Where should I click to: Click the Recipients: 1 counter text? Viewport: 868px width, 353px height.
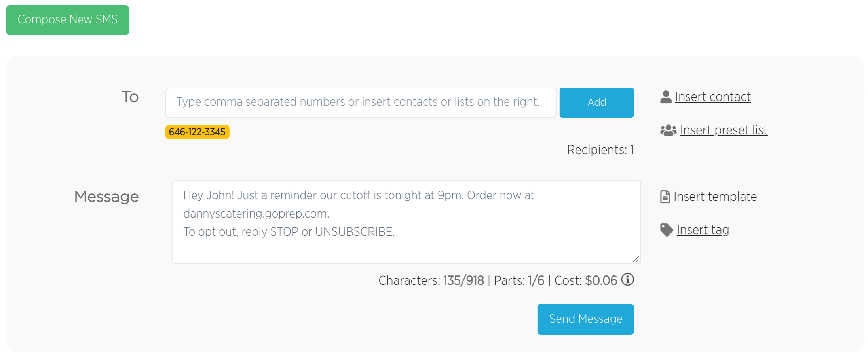(x=600, y=150)
